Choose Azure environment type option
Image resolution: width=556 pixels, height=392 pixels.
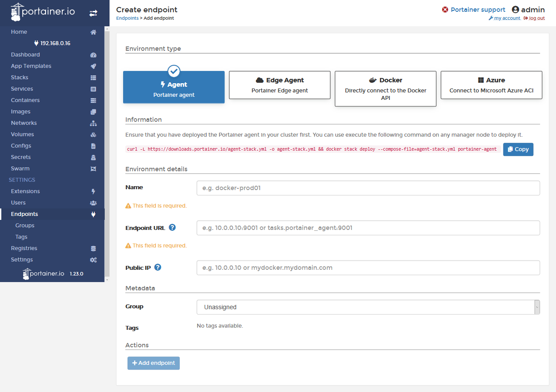click(x=491, y=85)
